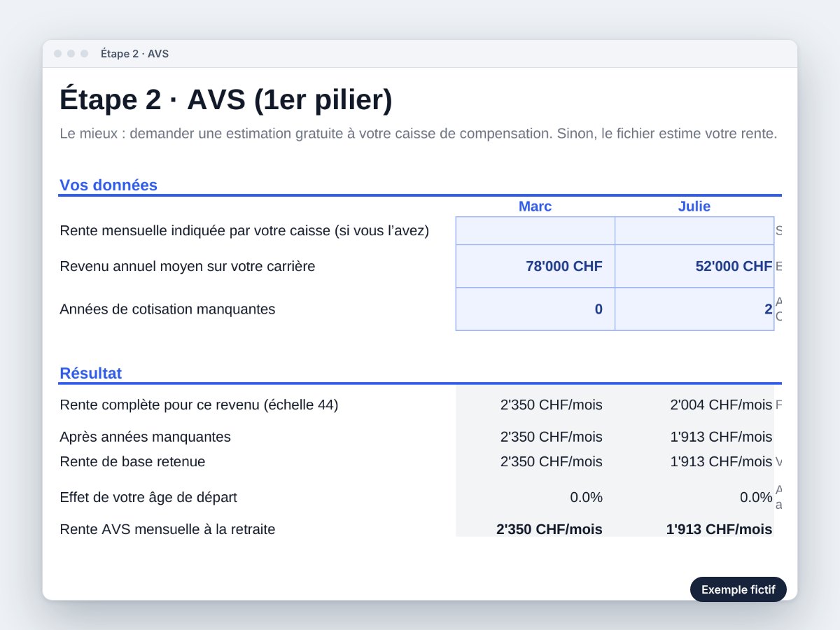Viewport: 840px width, 630px height.
Task: Click the label 'Rente AVS mensuelle à la retraite'
Action: point(167,529)
